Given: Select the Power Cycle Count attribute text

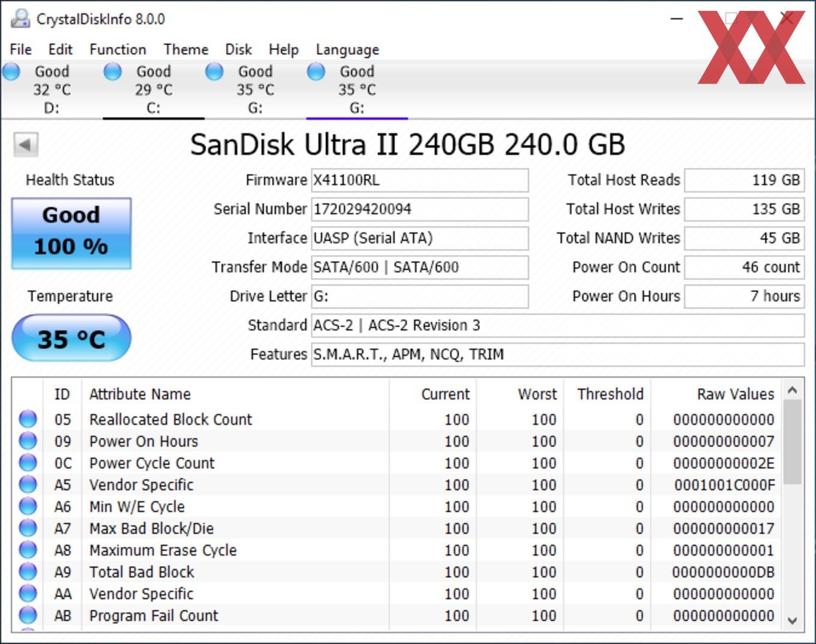Looking at the screenshot, I should pos(152,463).
